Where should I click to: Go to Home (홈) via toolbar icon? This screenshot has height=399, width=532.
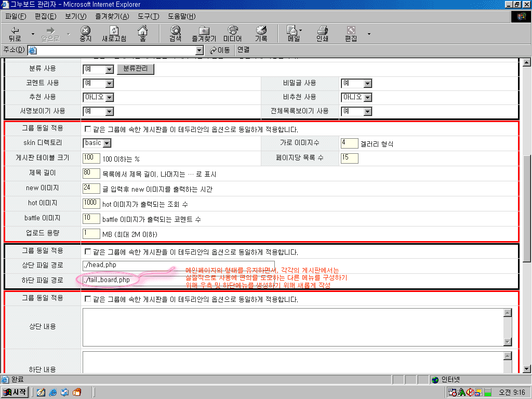[142, 34]
